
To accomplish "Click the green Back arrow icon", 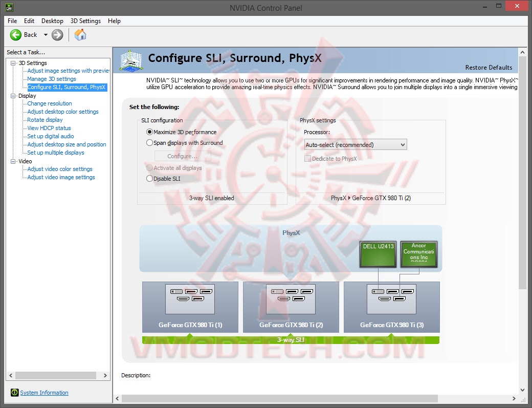I will (x=16, y=35).
